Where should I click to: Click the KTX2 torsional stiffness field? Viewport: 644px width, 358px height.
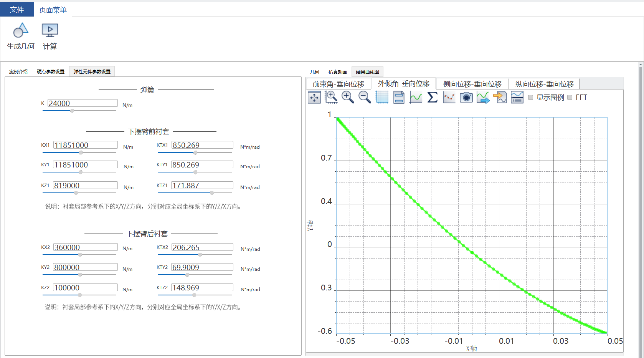click(202, 247)
